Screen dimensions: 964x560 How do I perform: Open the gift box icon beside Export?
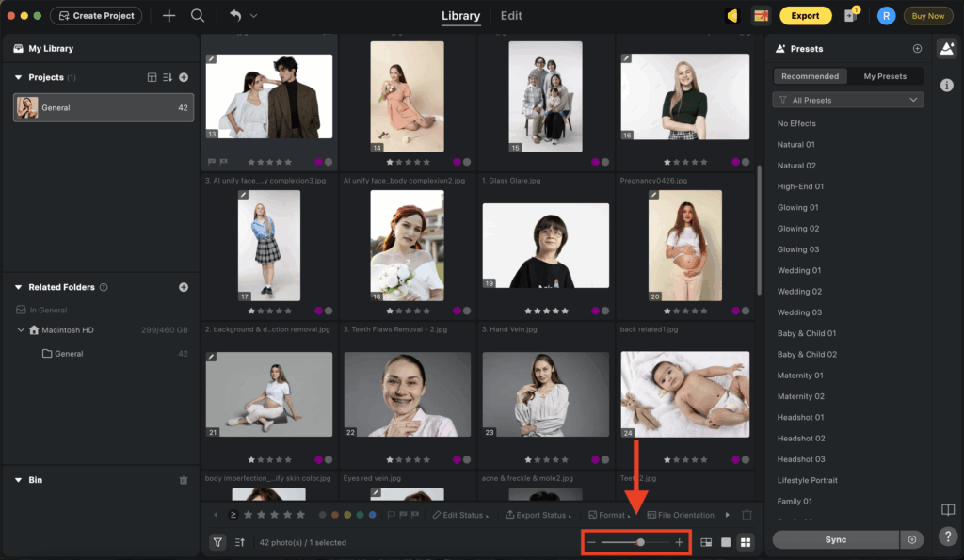(x=761, y=16)
